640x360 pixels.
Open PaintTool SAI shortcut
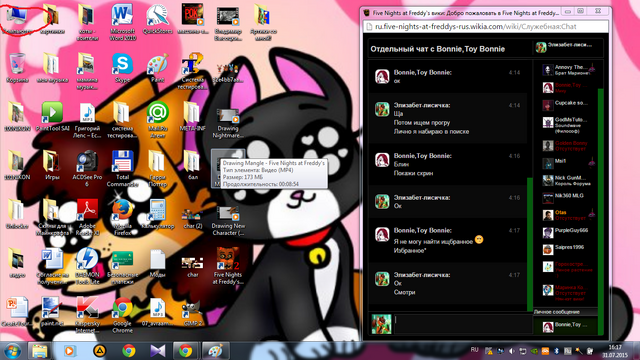point(52,116)
